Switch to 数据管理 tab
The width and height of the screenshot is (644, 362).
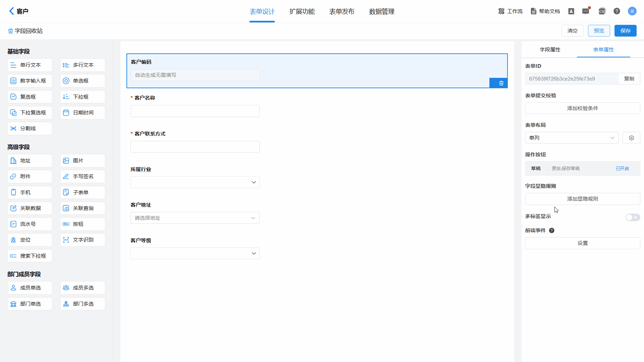point(382,12)
